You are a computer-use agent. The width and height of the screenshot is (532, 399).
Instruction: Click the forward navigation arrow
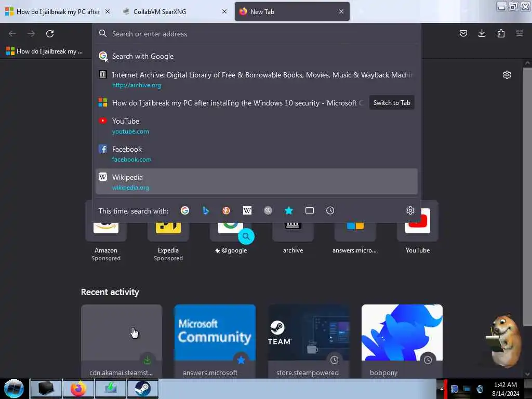(x=31, y=34)
